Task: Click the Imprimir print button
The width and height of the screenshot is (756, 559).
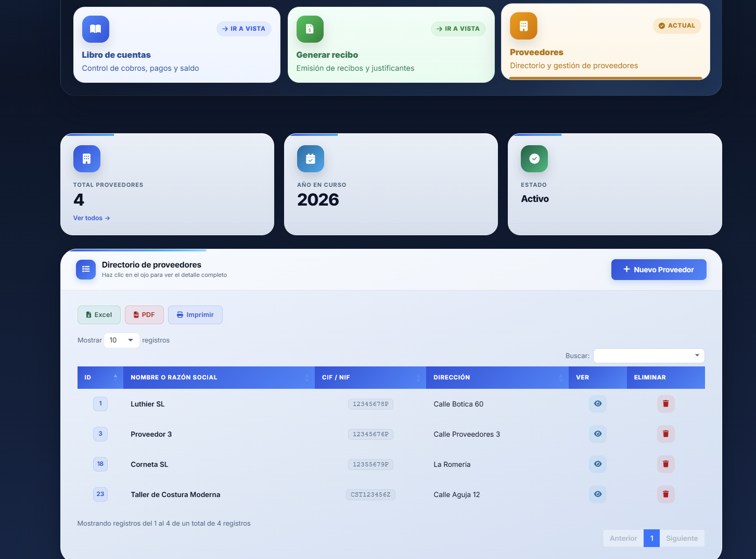Action: point(195,315)
